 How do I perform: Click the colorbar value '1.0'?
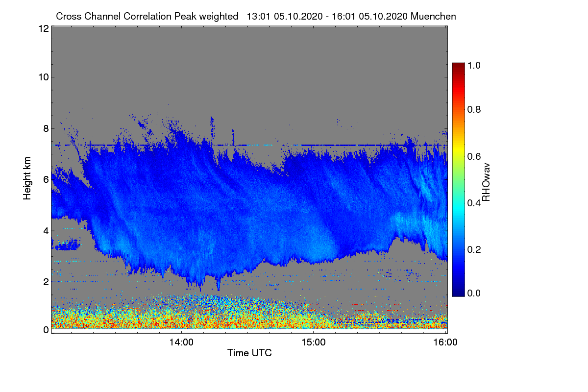pos(475,65)
